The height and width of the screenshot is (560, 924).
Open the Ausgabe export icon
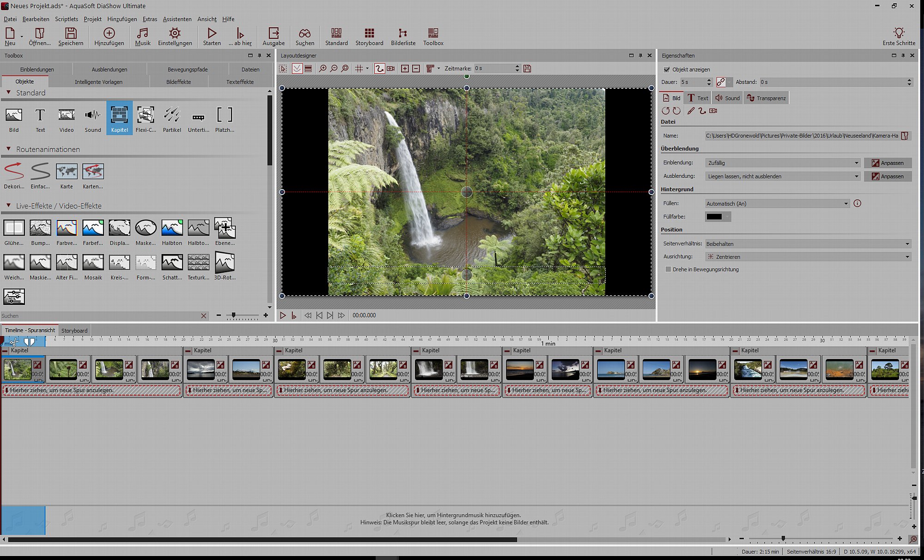(274, 37)
